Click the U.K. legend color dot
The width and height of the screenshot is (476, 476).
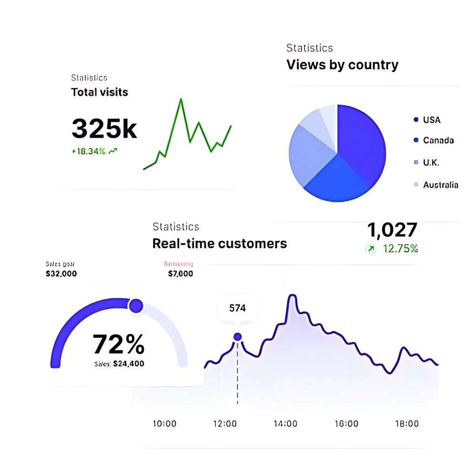416,162
